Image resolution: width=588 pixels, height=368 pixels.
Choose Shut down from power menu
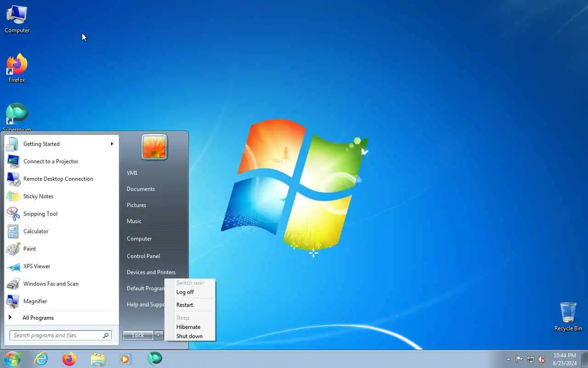point(190,336)
